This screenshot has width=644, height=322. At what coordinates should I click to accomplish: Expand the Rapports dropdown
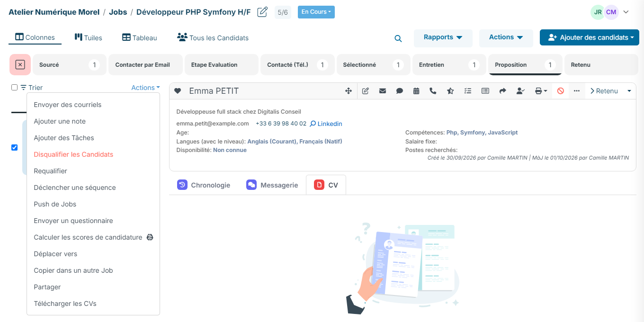443,37
